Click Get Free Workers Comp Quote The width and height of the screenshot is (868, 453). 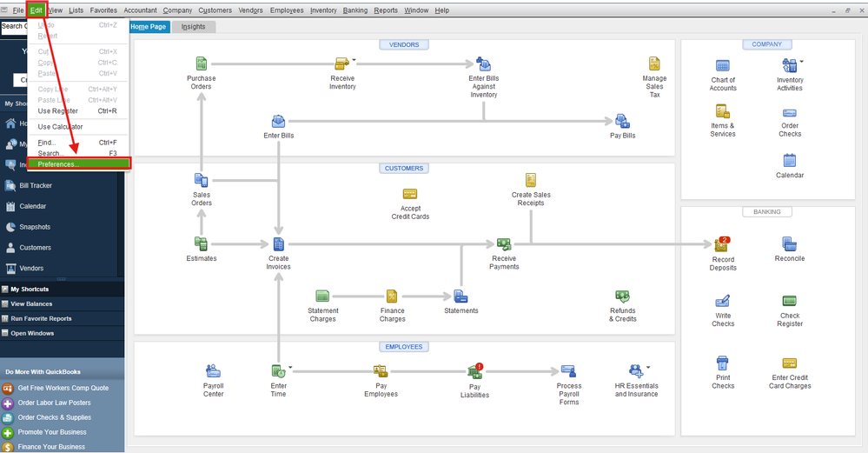pos(63,388)
